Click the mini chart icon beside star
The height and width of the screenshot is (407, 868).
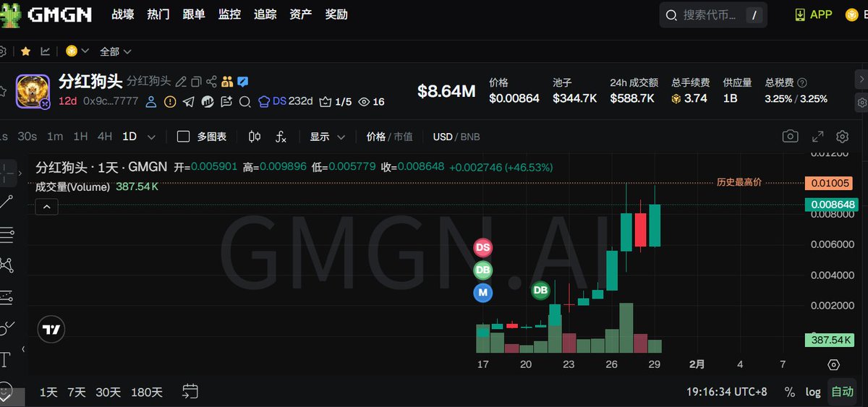46,51
